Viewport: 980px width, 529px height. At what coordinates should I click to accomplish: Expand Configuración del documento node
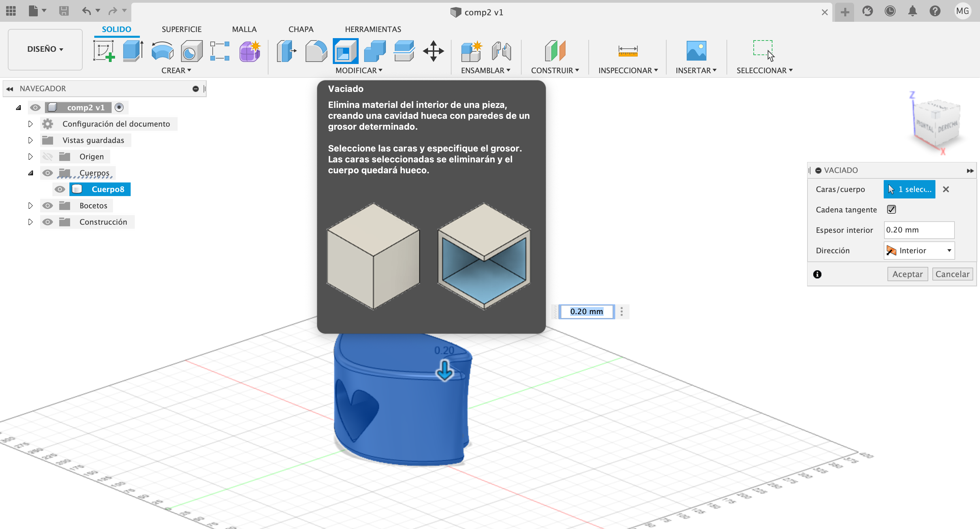pyautogui.click(x=30, y=124)
